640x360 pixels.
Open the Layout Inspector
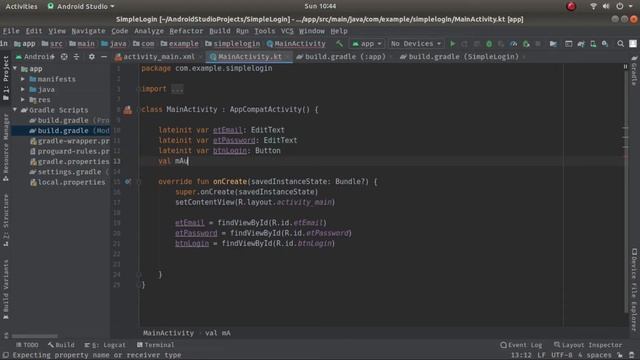588,345
